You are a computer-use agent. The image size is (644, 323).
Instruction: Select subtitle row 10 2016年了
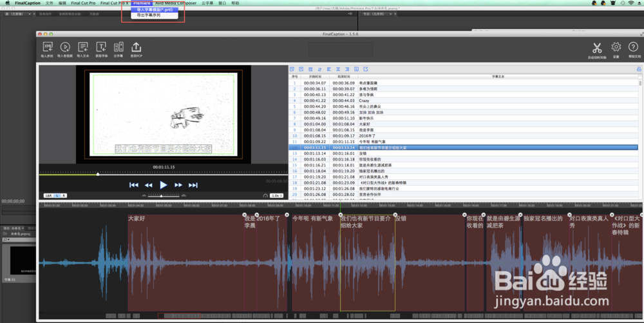464,135
